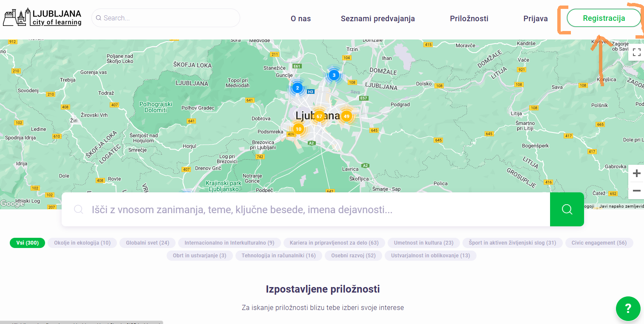Open the Prijava login link
The width and height of the screenshot is (644, 324).
click(535, 18)
